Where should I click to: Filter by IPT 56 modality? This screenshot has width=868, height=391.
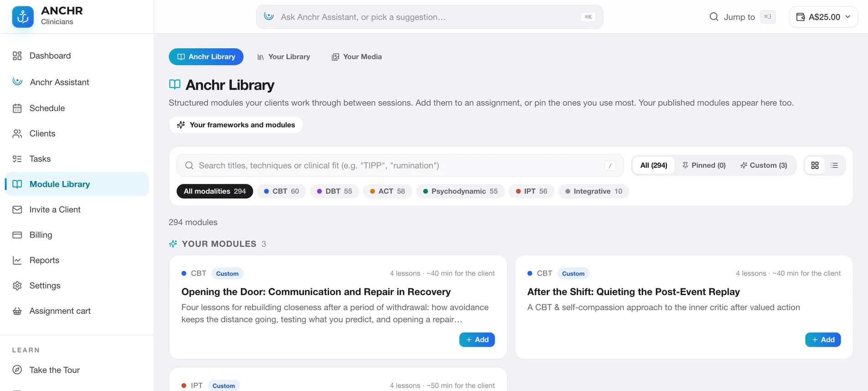531,191
